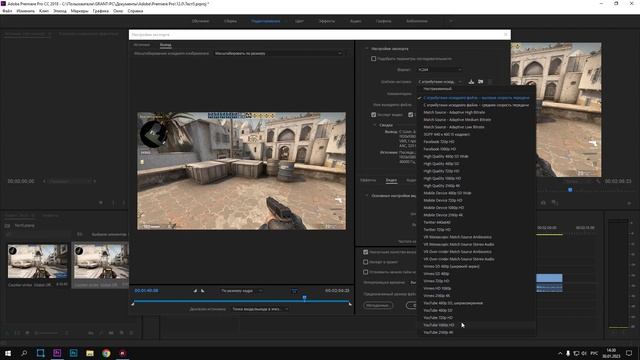The height and width of the screenshot is (360, 640).
Task: Open the Preset dropdown
Action: pos(440,82)
